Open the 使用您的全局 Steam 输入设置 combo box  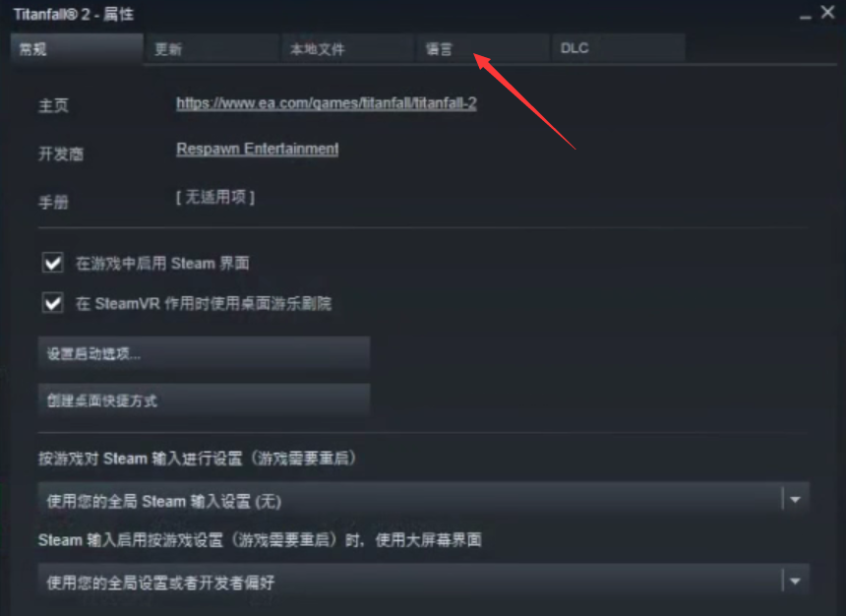point(424,500)
